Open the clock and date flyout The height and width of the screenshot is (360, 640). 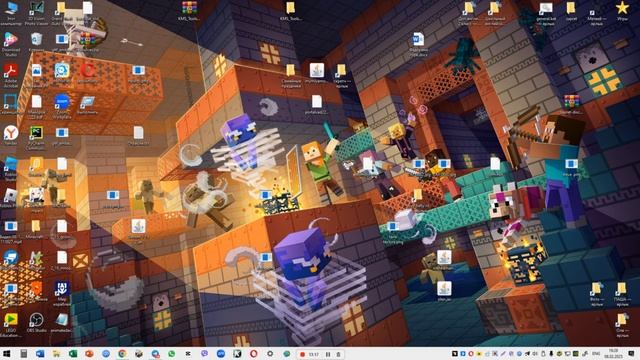tap(613, 354)
